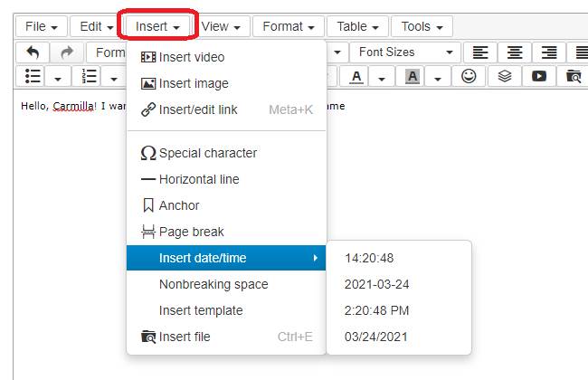Viewport: 588px width, 380px height.
Task: Open the Tools menu
Action: click(x=422, y=26)
